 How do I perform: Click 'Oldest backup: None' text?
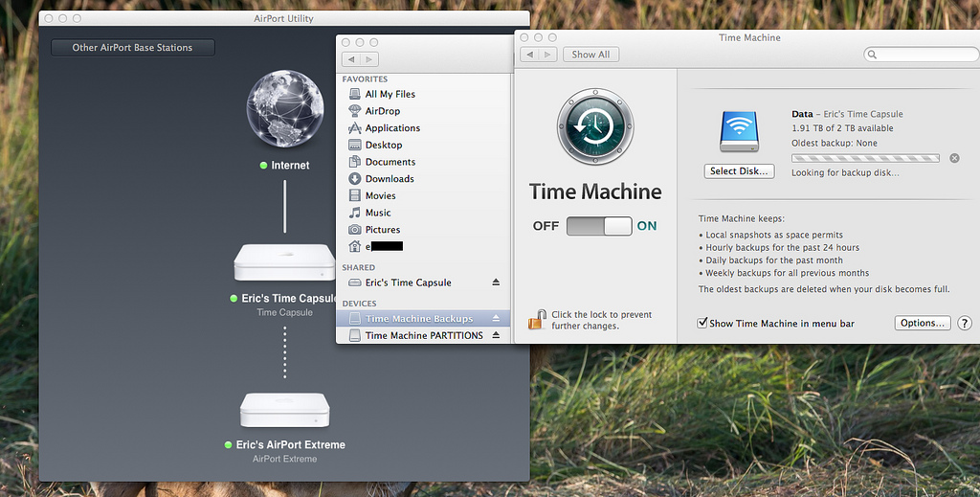pyautogui.click(x=835, y=143)
